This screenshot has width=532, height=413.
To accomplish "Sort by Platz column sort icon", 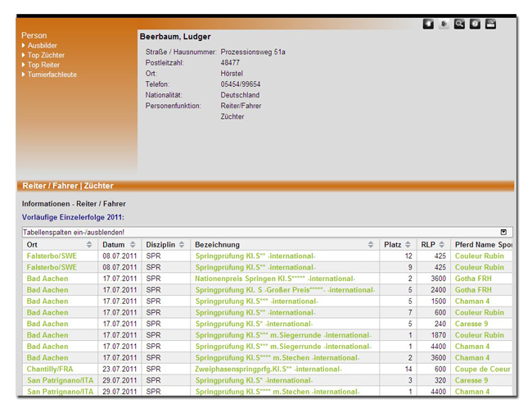I will tap(408, 245).
